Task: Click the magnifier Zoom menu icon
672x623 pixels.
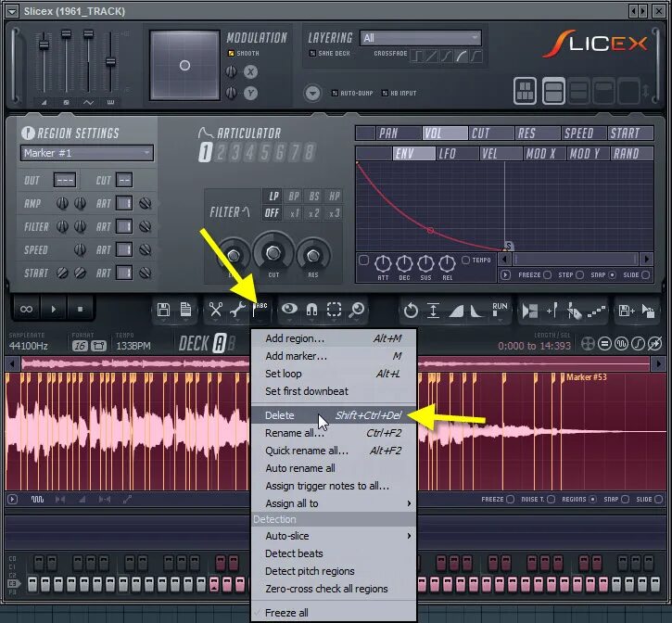Action: point(357,310)
